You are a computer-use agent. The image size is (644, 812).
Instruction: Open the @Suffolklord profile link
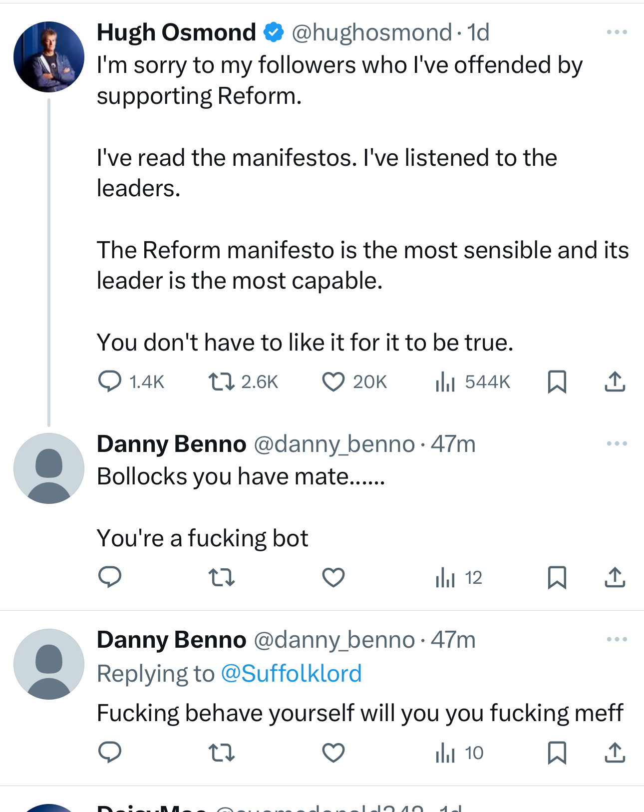pos(291,674)
